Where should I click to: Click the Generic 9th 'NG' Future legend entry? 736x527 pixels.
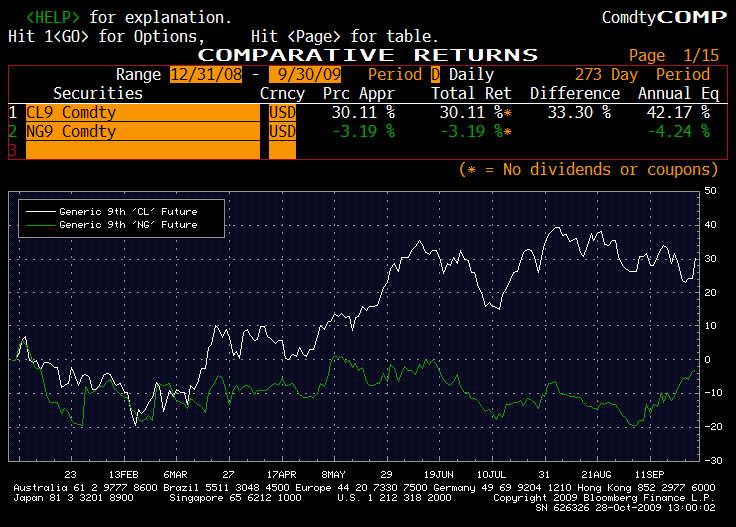(x=128, y=225)
